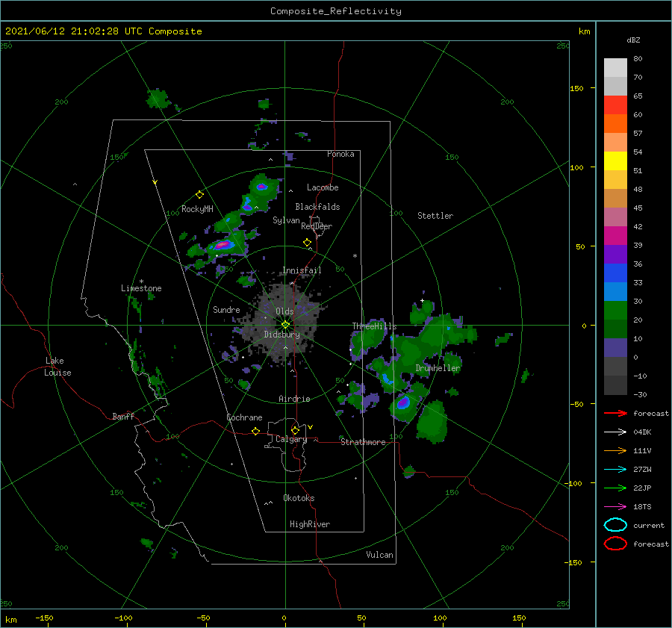
Task: Click the yellow 51-54 dBZ color swatch
Action: (615, 161)
